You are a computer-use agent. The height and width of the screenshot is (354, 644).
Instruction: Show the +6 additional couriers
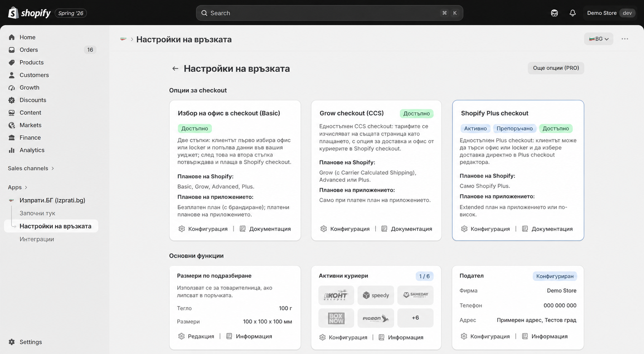[415, 318]
